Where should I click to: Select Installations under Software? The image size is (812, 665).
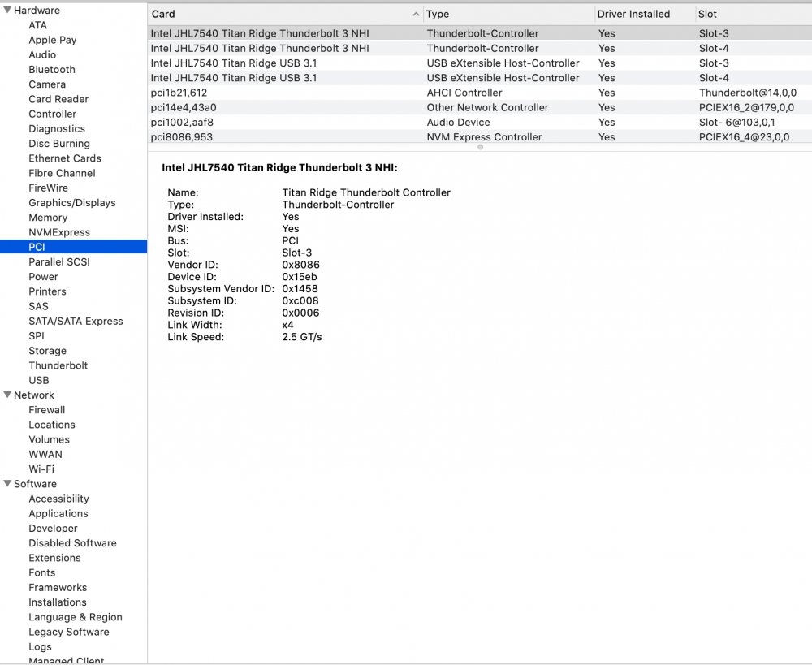click(x=58, y=602)
